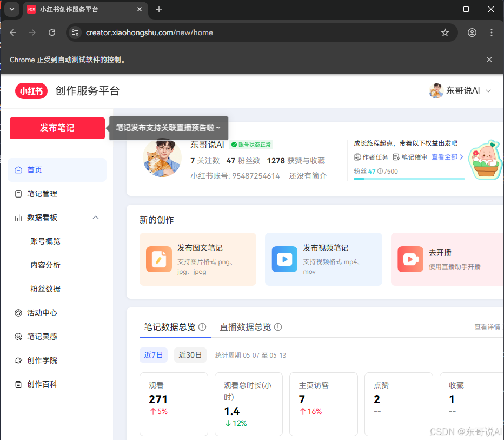The width and height of the screenshot is (504, 440).
Task: Click the 1278 获赞与收藏 stat
Action: pyautogui.click(x=296, y=161)
